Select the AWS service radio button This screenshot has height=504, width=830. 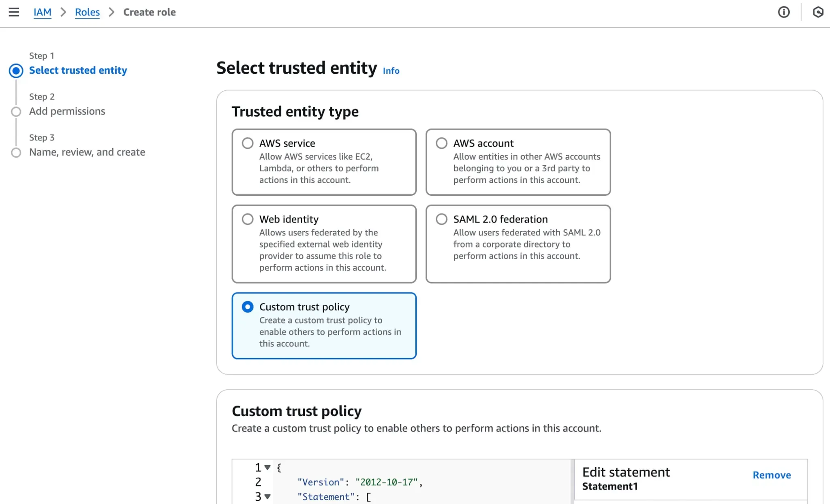pyautogui.click(x=248, y=143)
